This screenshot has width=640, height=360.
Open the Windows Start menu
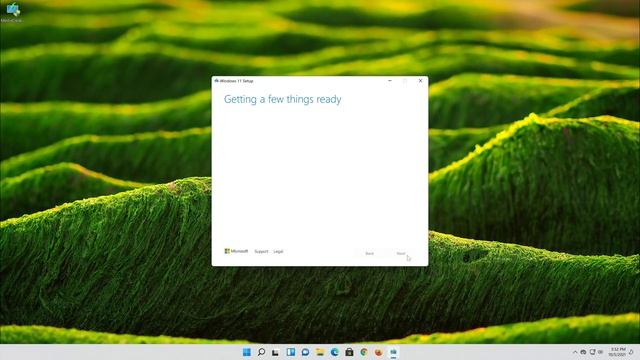pyautogui.click(x=247, y=352)
